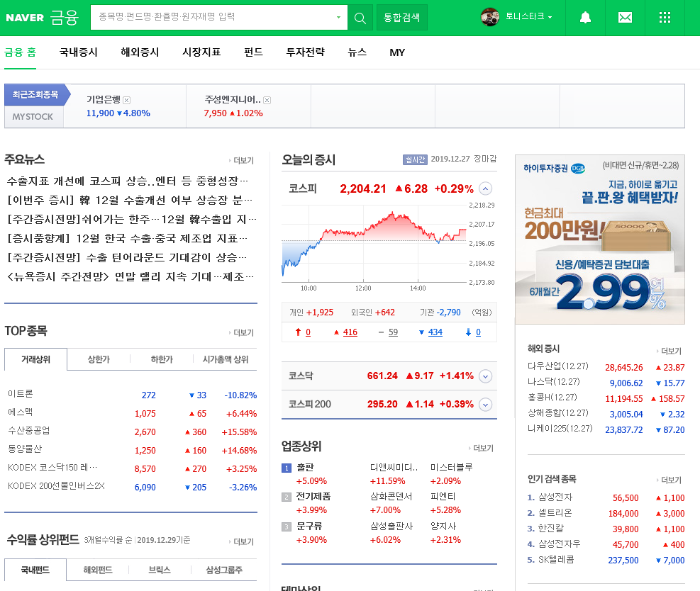Select the 최근조회종목 tab
The width and height of the screenshot is (700, 591).
pyautogui.click(x=35, y=94)
